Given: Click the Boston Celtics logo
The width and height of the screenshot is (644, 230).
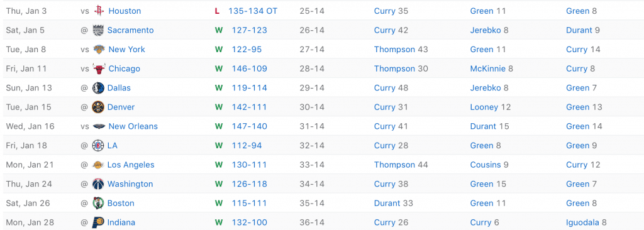Looking at the screenshot, I should [99, 204].
